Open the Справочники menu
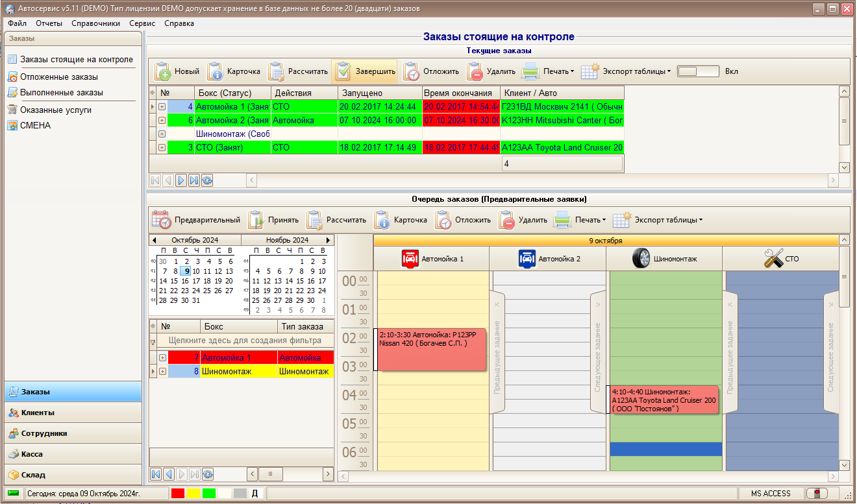 point(96,23)
